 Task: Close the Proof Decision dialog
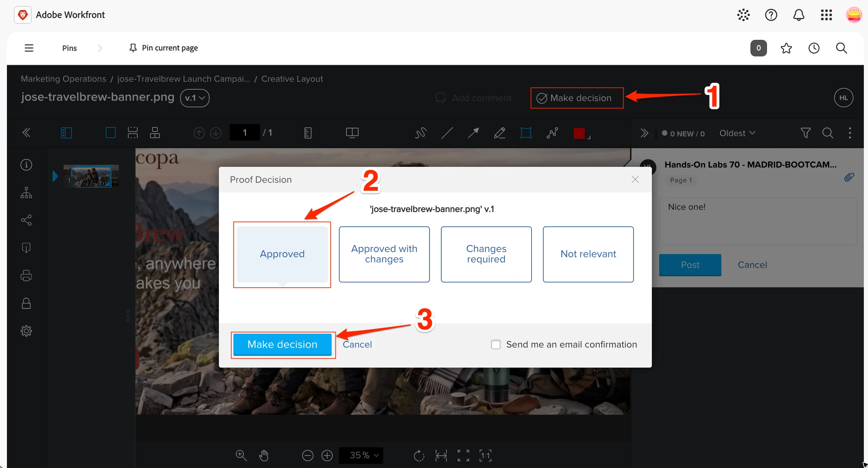pos(635,179)
